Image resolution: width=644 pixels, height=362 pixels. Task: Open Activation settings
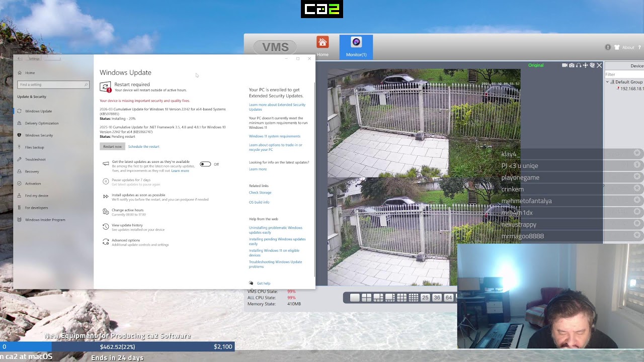coord(33,184)
